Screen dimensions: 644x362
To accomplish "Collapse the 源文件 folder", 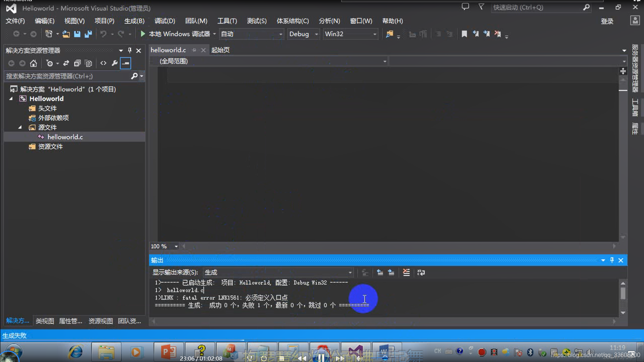I will (x=20, y=127).
